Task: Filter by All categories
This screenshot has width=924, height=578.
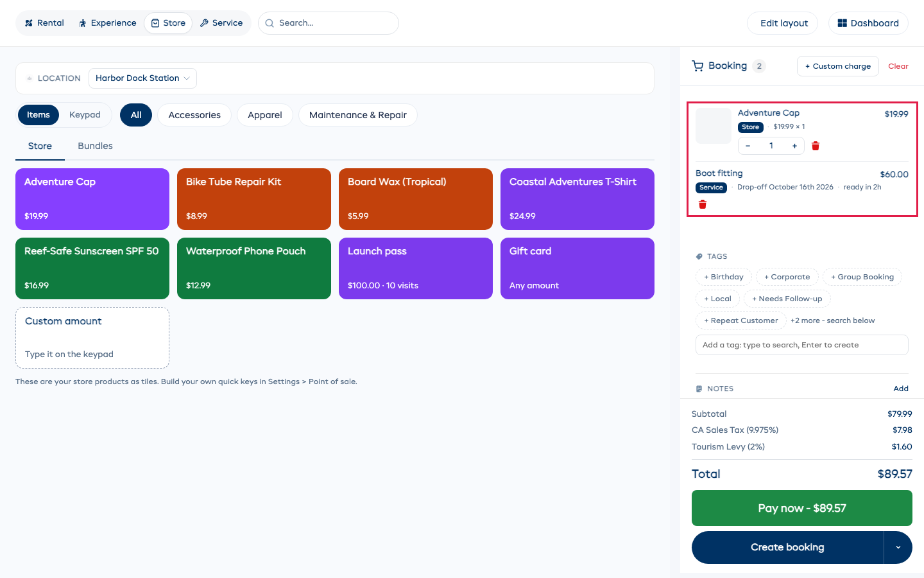Action: [136, 115]
